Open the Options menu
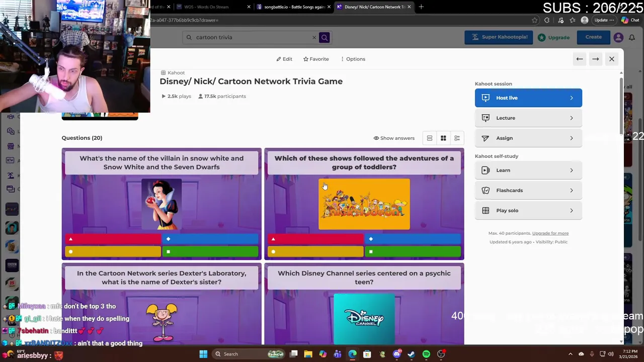The image size is (644, 362). (353, 59)
